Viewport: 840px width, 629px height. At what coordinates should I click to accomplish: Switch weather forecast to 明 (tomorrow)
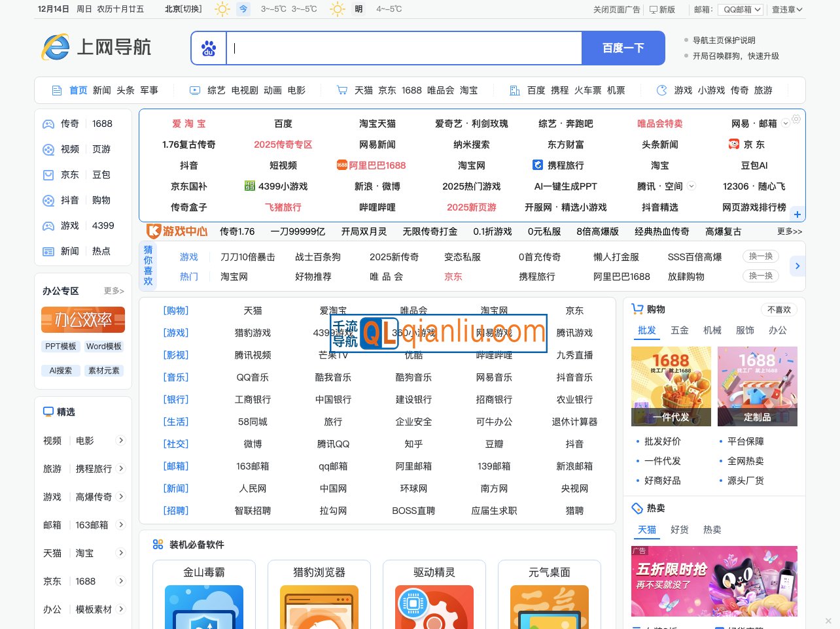pyautogui.click(x=357, y=9)
